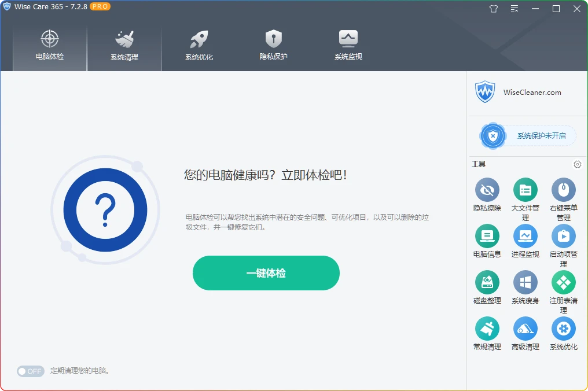588x391 pixels.
Task: Click the tools settings gear icon
Action: click(578, 164)
